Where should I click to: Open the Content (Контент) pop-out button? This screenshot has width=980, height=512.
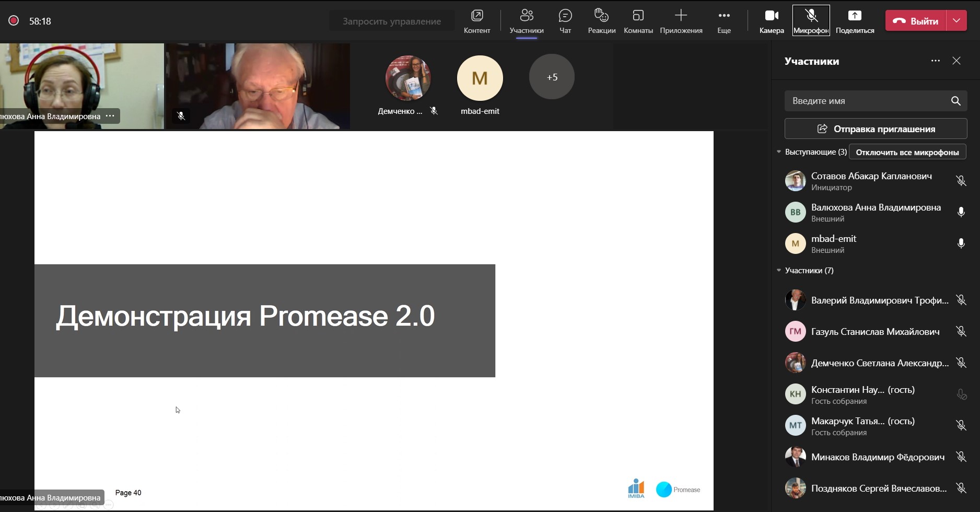tap(477, 21)
